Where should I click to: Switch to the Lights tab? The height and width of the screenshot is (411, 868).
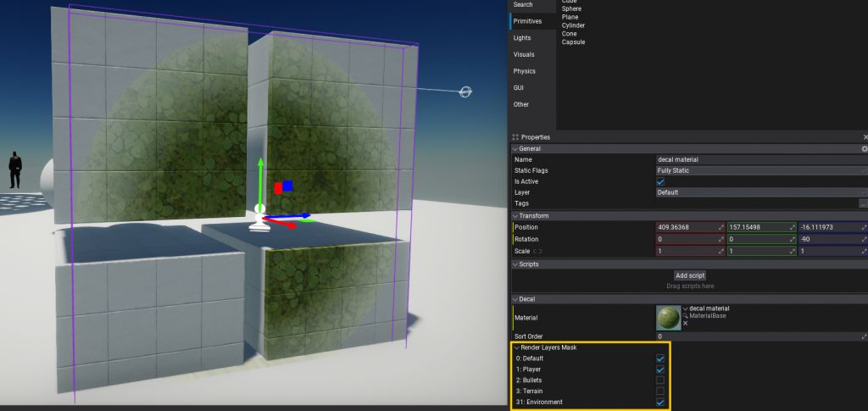pyautogui.click(x=523, y=38)
